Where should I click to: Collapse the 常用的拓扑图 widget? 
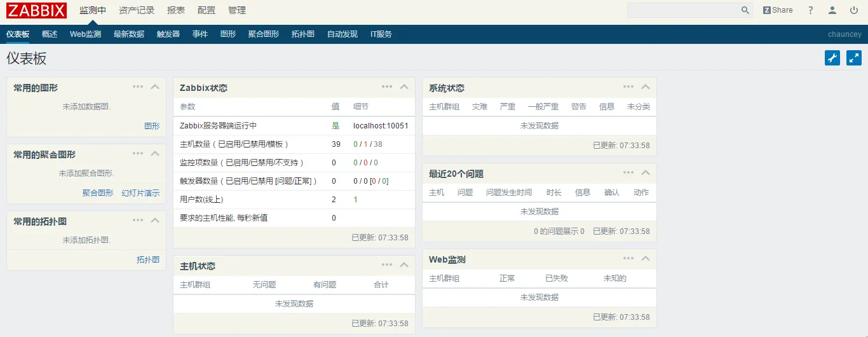pyautogui.click(x=155, y=221)
